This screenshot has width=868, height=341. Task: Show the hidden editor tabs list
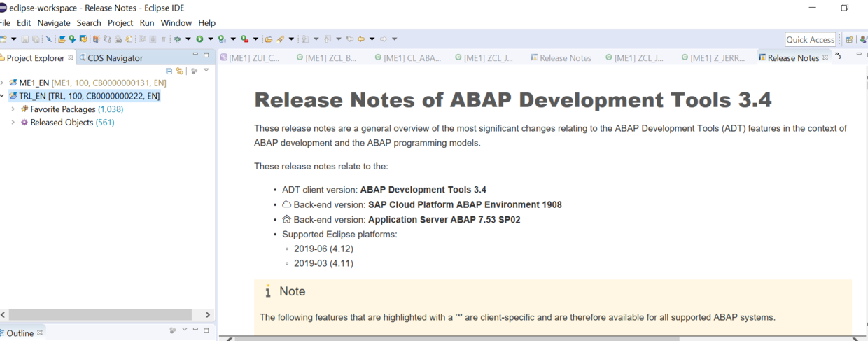[x=838, y=55]
